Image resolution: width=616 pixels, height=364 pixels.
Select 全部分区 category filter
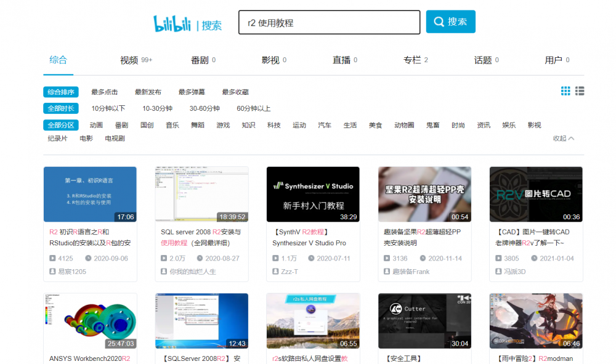pyautogui.click(x=61, y=125)
